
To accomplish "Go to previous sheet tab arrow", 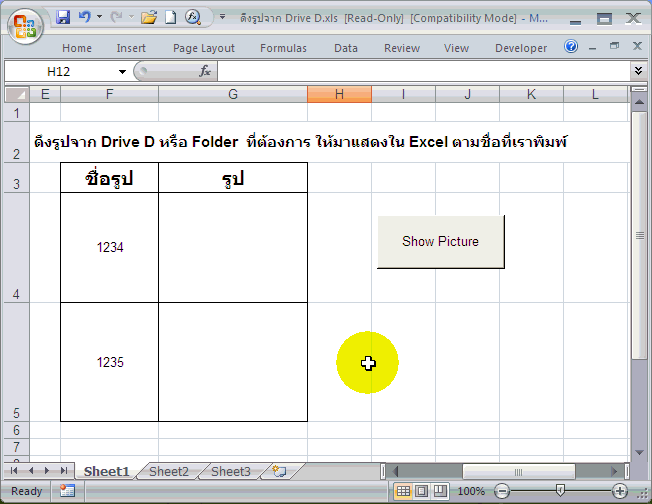I will 31,471.
